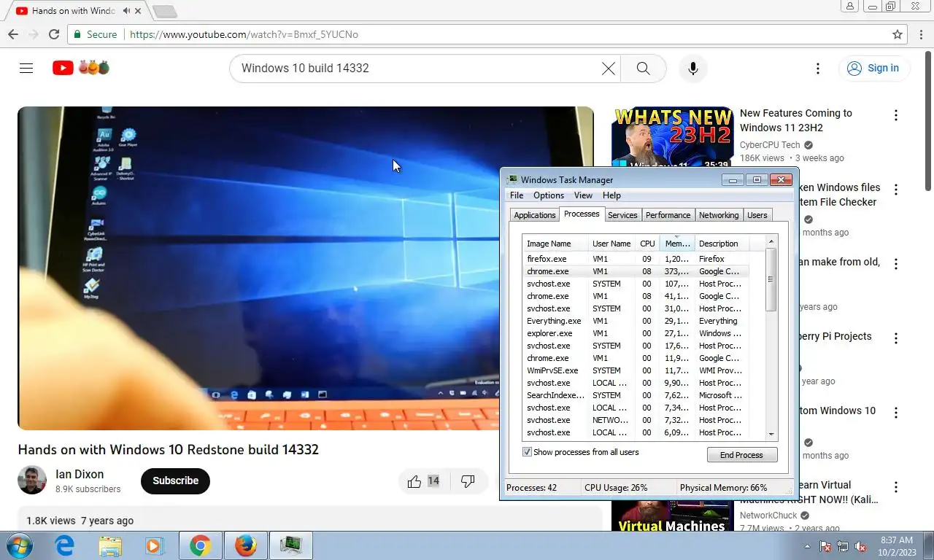Open the YouTube hamburger guide menu
The image size is (934, 560).
coord(26,68)
